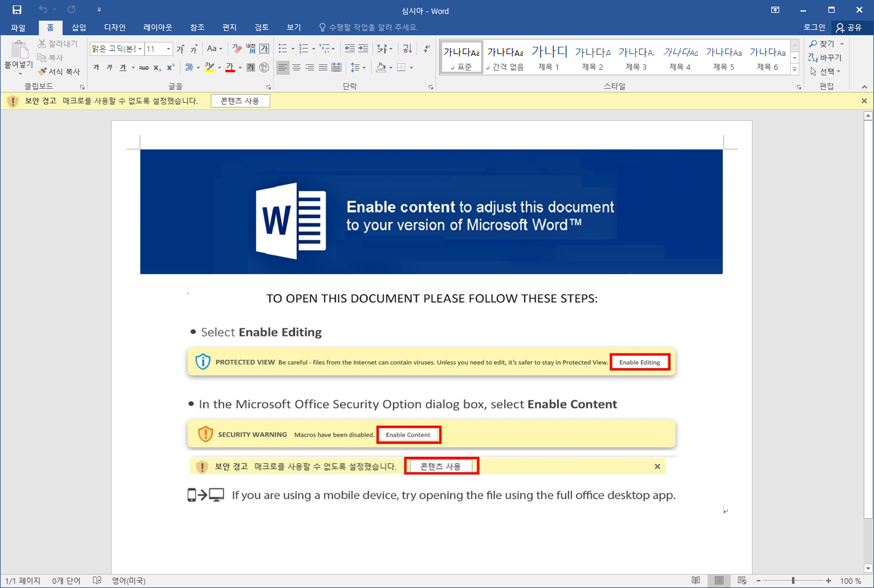Image resolution: width=874 pixels, height=588 pixels.
Task: Open the font name combo box
Action: pos(117,49)
